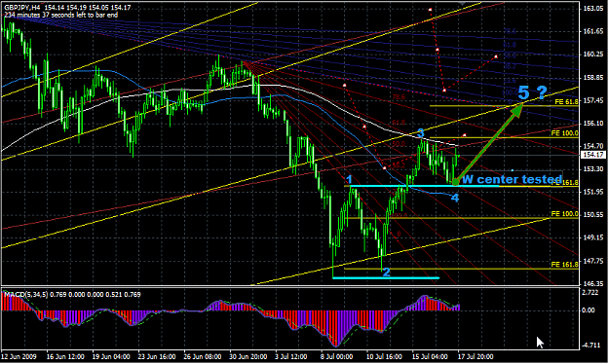Click the 154.70 price axis value
Screen dimensions: 609x364
(x=593, y=146)
